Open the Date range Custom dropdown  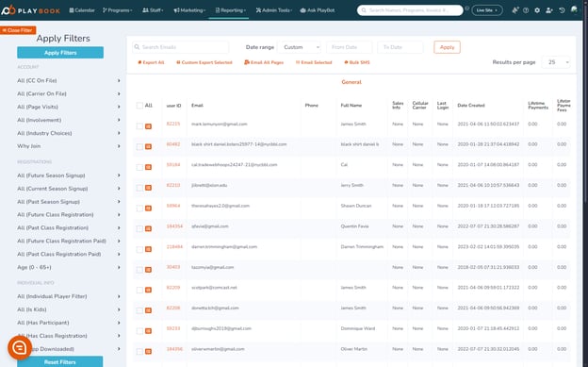(300, 47)
